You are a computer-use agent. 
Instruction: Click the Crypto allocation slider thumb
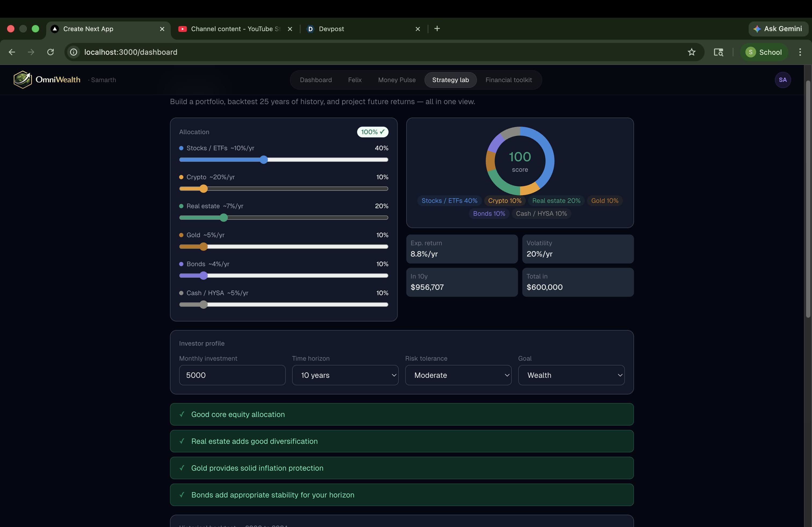(x=203, y=189)
